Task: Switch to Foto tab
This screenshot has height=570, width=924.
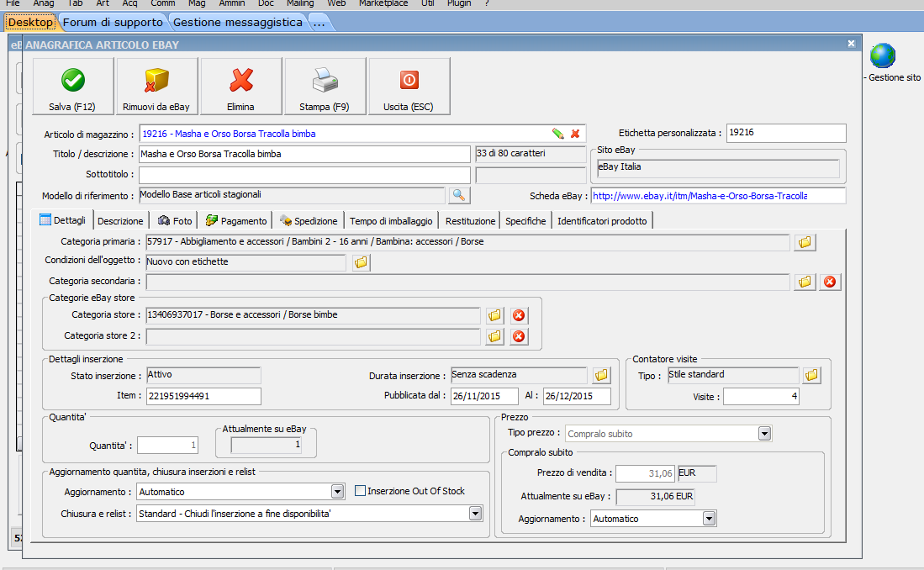Action: click(x=175, y=221)
